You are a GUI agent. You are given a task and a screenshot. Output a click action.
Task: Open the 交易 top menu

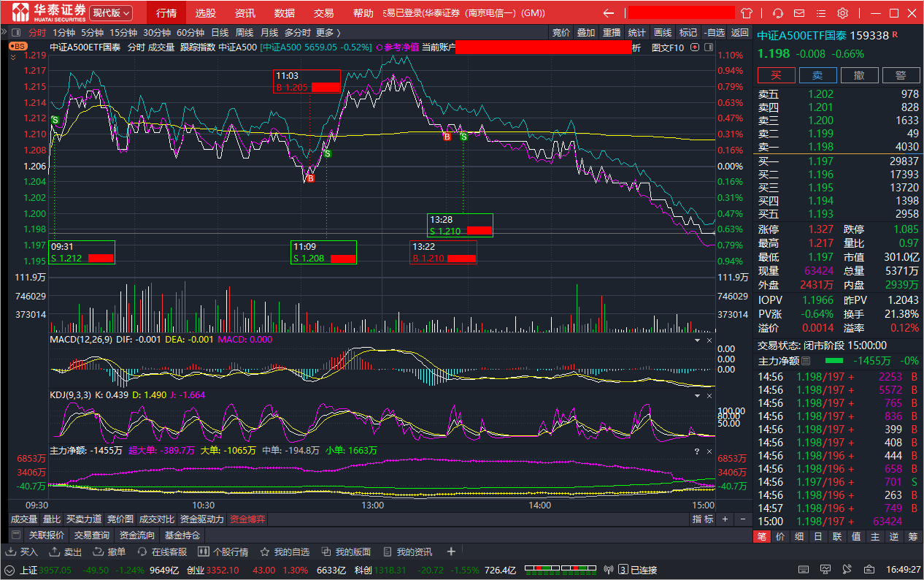click(x=323, y=13)
